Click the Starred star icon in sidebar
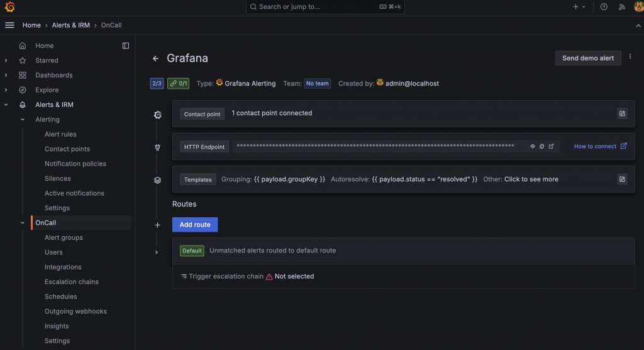The image size is (644, 350). (23, 60)
